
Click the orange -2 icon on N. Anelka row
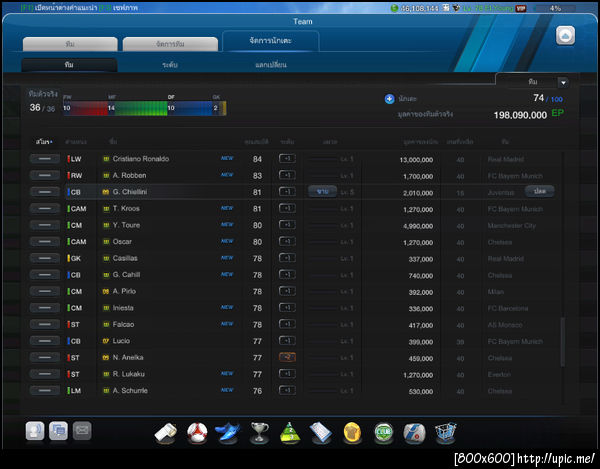tap(287, 357)
